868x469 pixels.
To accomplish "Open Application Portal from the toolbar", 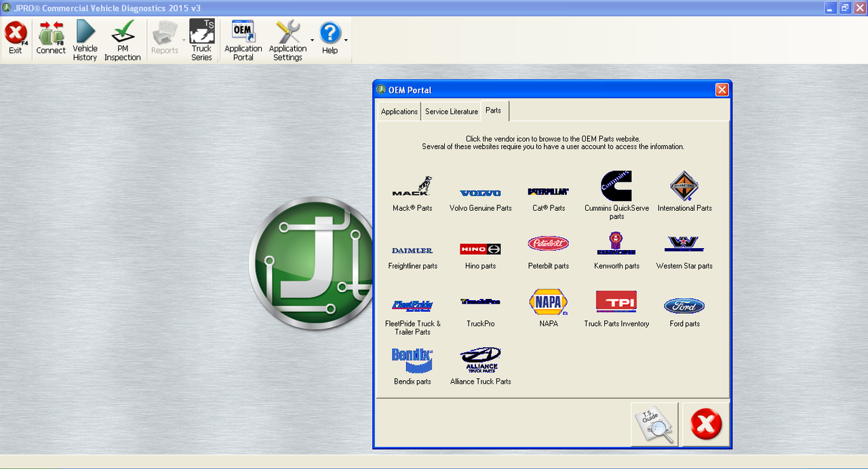I will click(243, 40).
